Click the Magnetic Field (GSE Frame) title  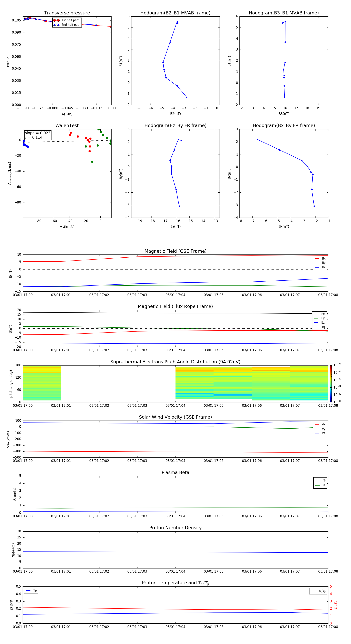pyautogui.click(x=175, y=251)
